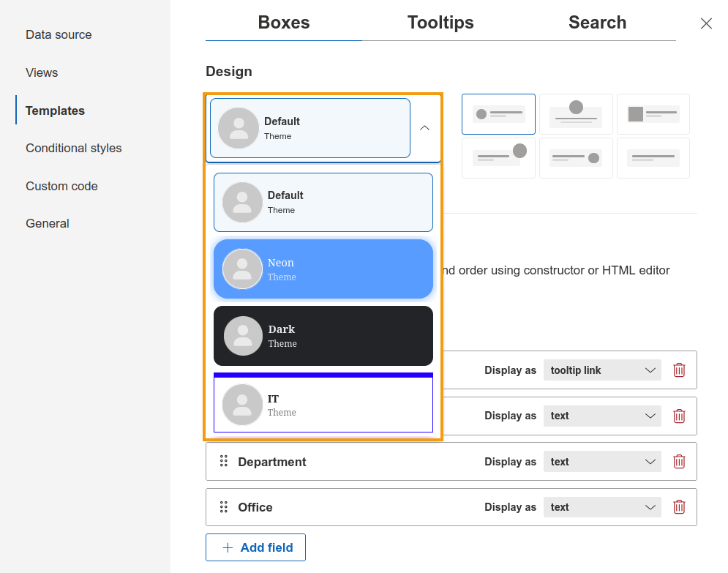The width and height of the screenshot is (728, 573).
Task: Click the Office field label
Action: pyautogui.click(x=255, y=507)
